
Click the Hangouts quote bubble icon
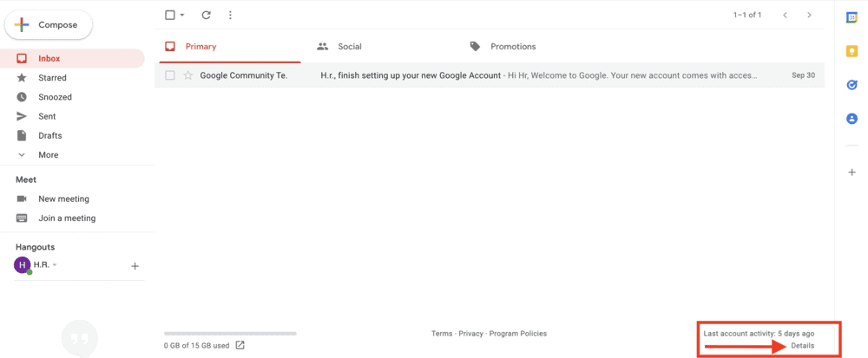pyautogui.click(x=80, y=337)
